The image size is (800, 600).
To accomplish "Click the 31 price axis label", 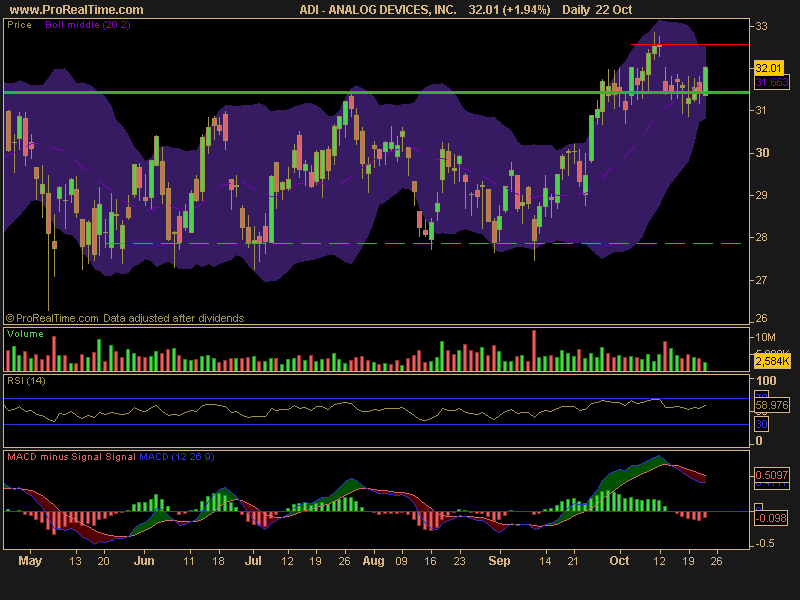I will pyautogui.click(x=761, y=110).
